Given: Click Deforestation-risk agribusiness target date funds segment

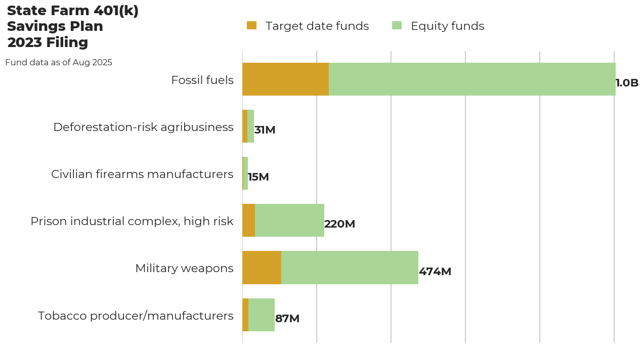Looking at the screenshot, I should click(245, 126).
